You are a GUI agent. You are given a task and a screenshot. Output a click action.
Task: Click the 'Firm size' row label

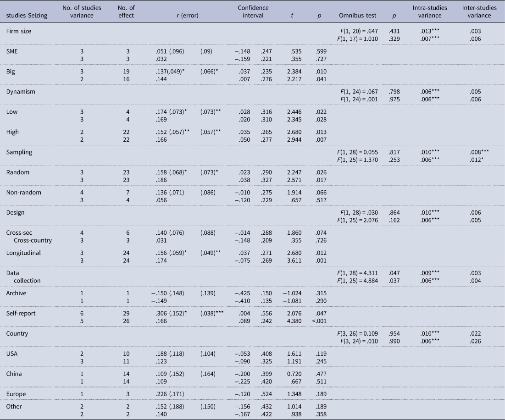click(19, 31)
